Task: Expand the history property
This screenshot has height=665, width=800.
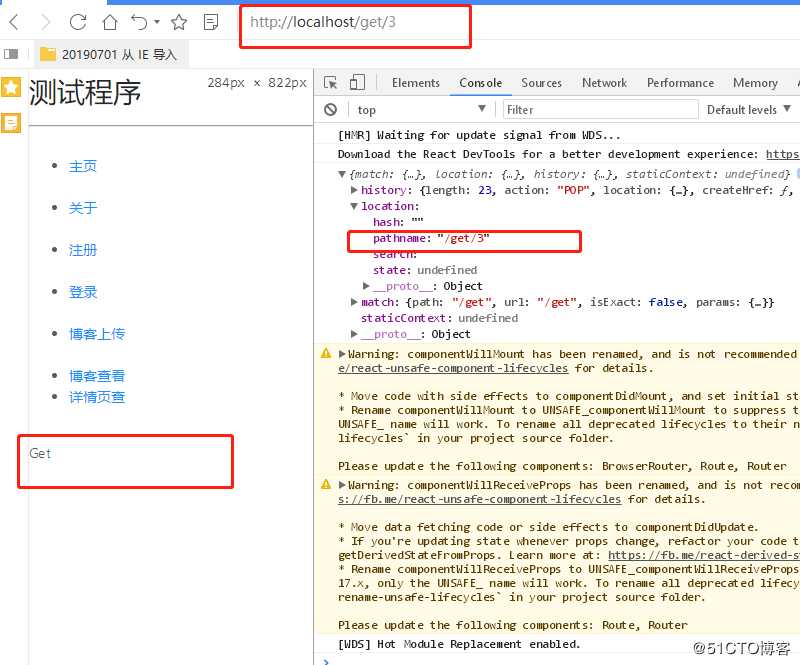Action: pos(354,190)
